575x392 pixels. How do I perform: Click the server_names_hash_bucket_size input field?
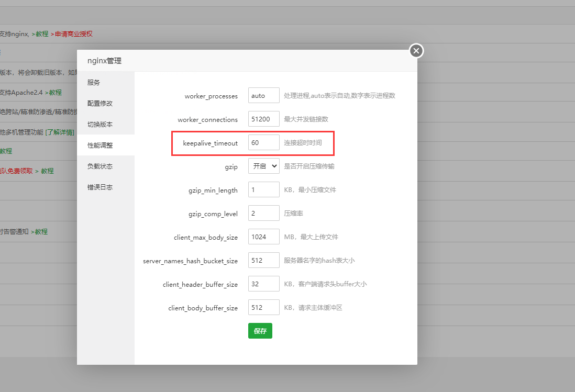point(263,261)
